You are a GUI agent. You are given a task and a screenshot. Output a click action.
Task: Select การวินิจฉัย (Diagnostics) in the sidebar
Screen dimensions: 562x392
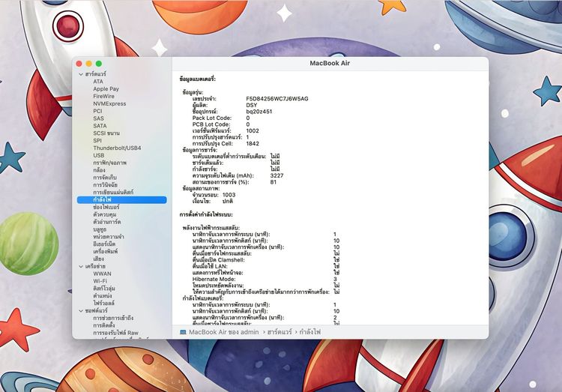click(106, 184)
